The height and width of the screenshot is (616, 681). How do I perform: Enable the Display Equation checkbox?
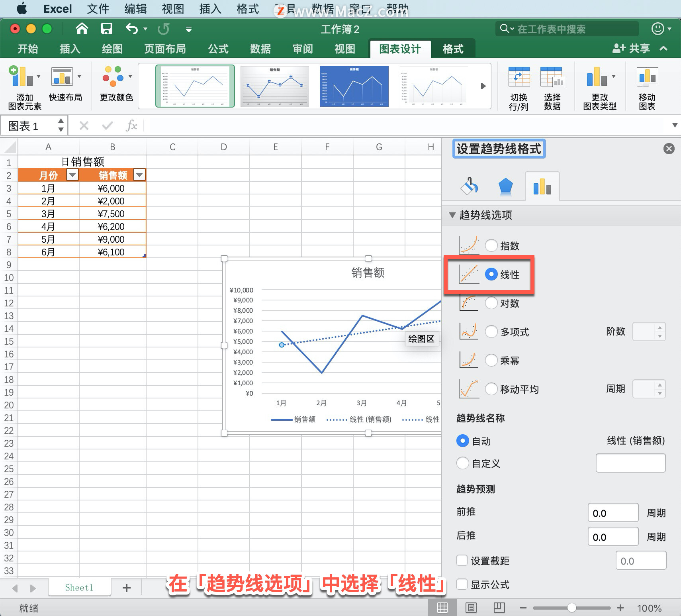click(462, 584)
